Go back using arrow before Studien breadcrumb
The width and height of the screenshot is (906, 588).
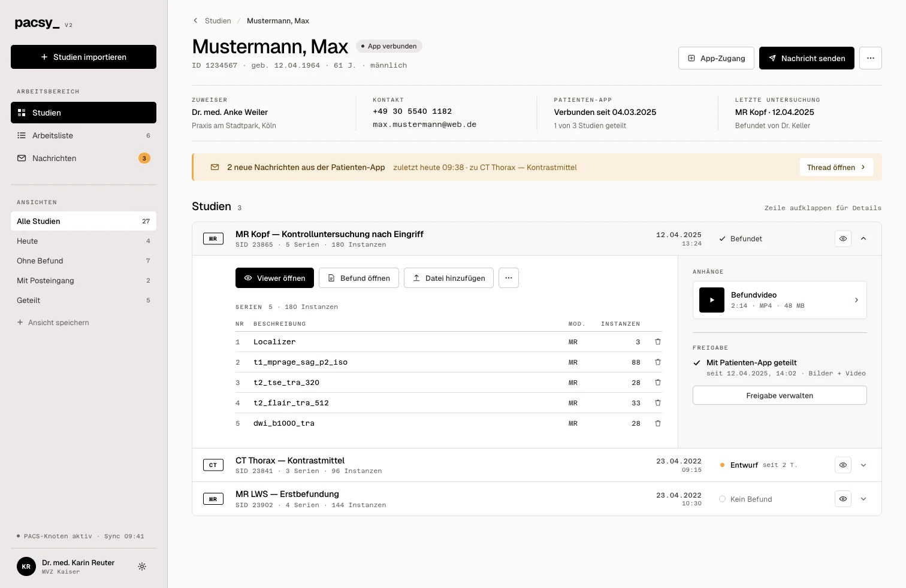(x=195, y=20)
